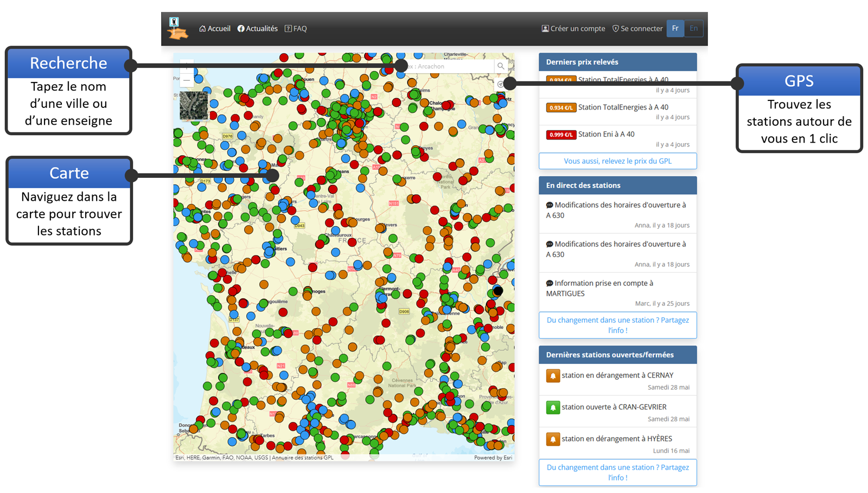This screenshot has width=868, height=493.
Task: Click orange bell icon for CERNAY station
Action: [553, 376]
